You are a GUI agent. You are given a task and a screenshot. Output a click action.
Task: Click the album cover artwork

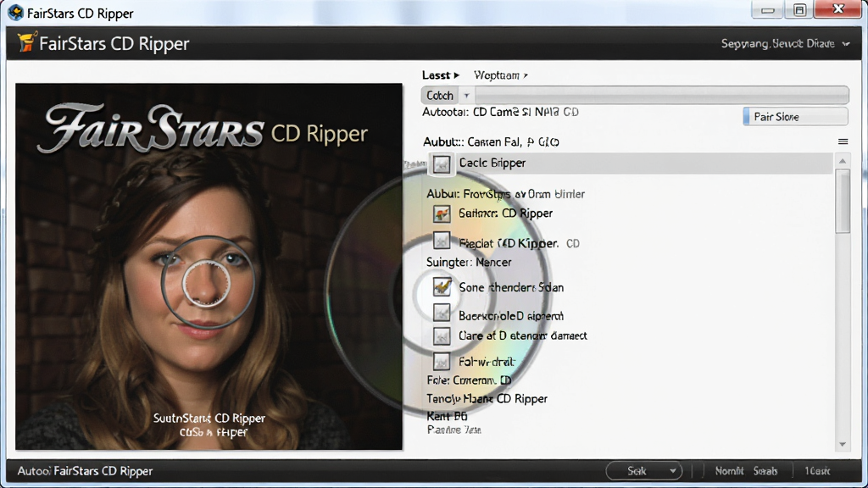coord(209,266)
